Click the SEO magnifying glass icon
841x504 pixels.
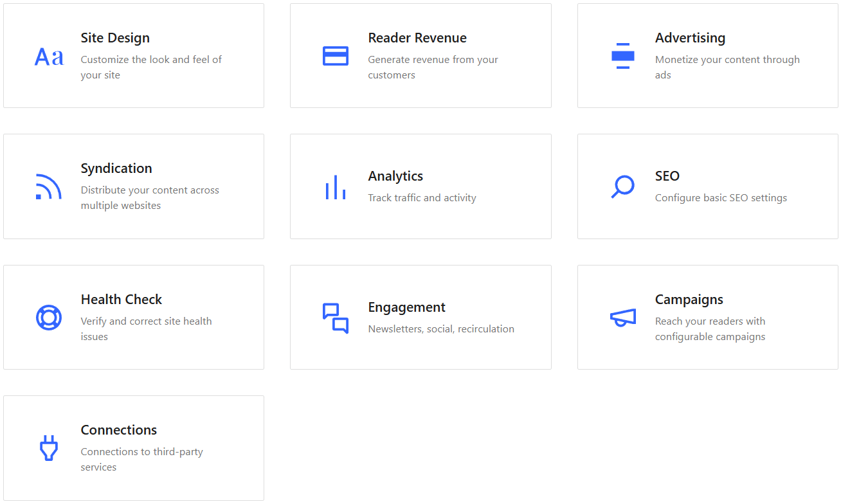[x=622, y=186]
